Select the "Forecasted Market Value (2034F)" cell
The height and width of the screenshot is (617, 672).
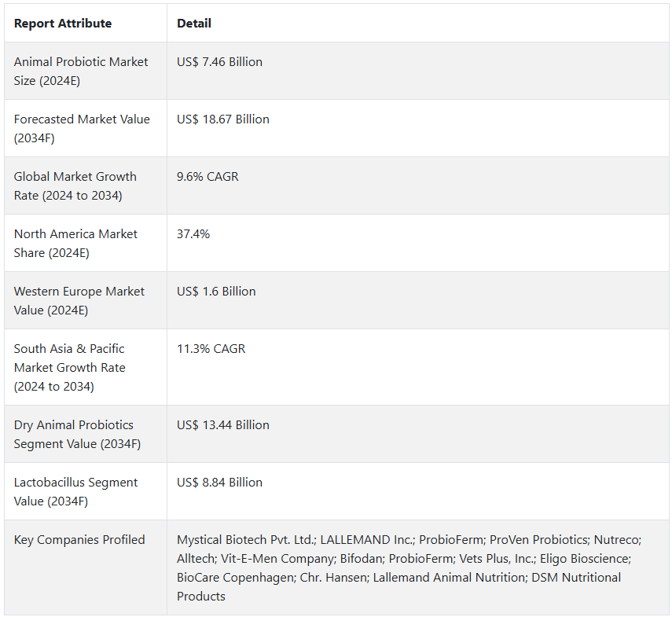point(82,128)
